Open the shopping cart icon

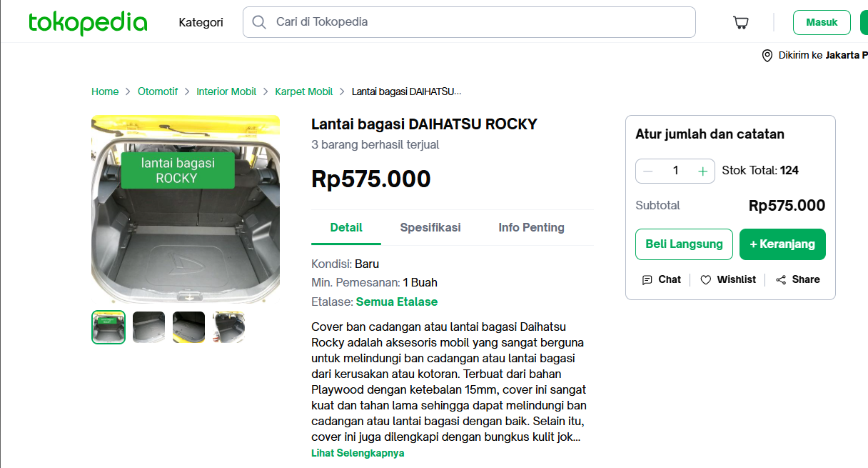coord(741,23)
